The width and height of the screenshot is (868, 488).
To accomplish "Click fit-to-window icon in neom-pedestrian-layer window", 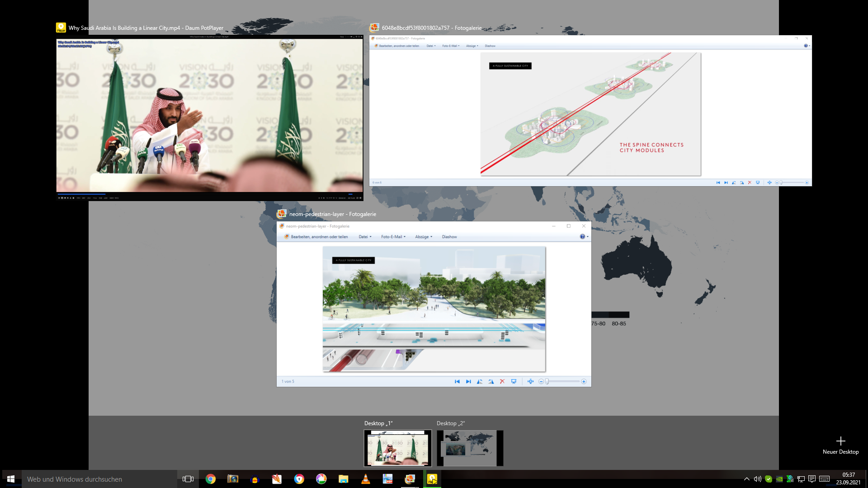I will pyautogui.click(x=530, y=381).
